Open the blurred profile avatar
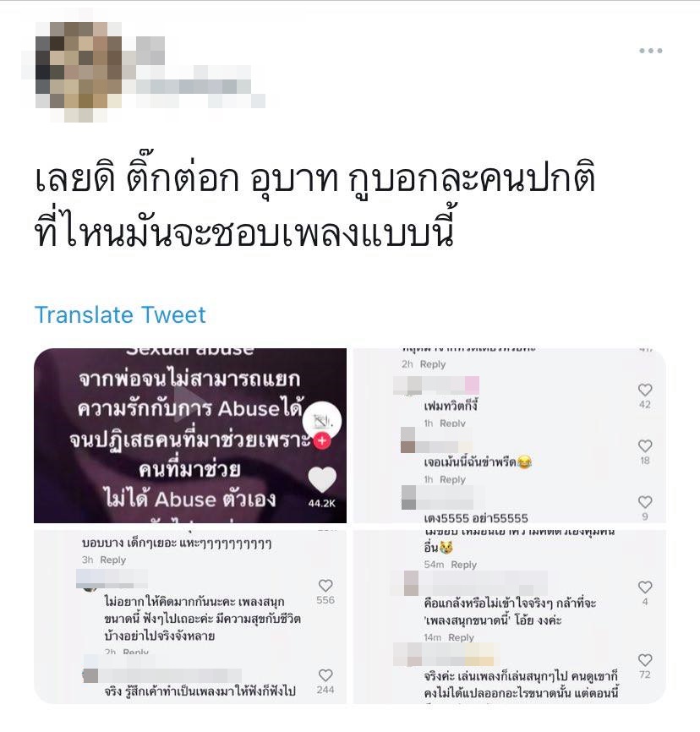 point(78,71)
